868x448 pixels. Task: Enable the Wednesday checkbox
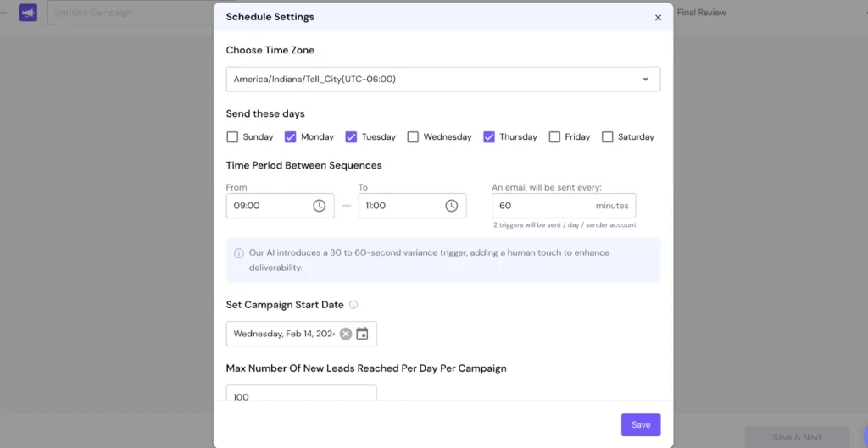coord(413,136)
